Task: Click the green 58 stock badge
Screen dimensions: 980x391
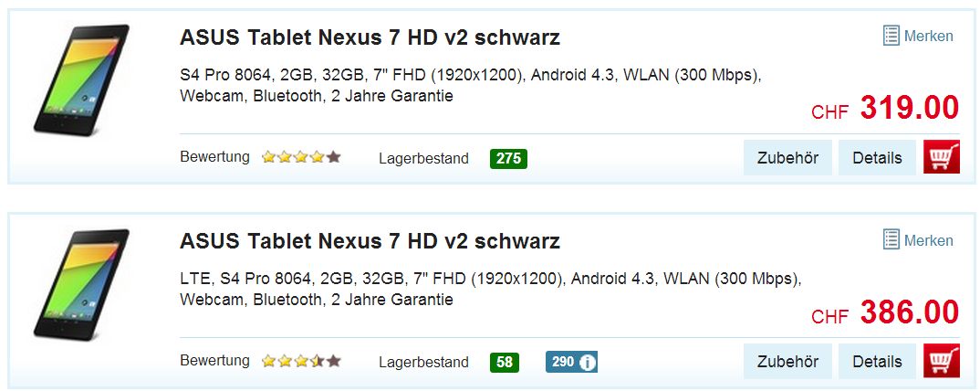Action: (505, 362)
